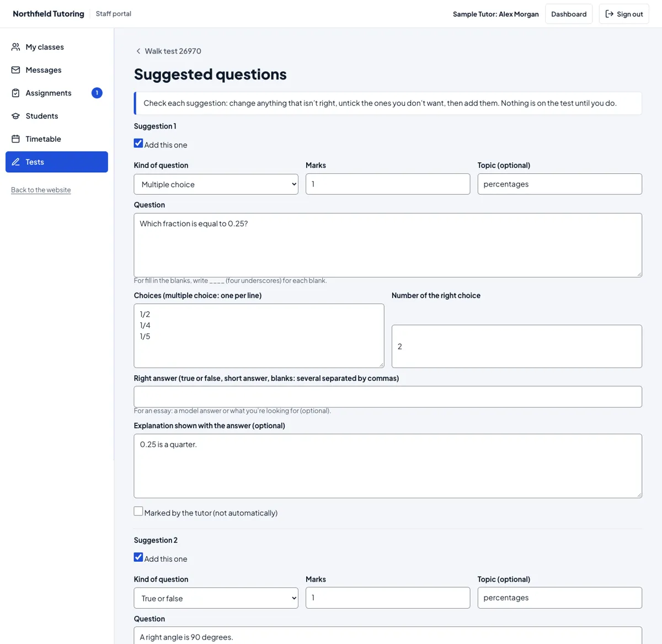This screenshot has height=644, width=662.
Task: Click the Dashboard button
Action: coord(569,14)
